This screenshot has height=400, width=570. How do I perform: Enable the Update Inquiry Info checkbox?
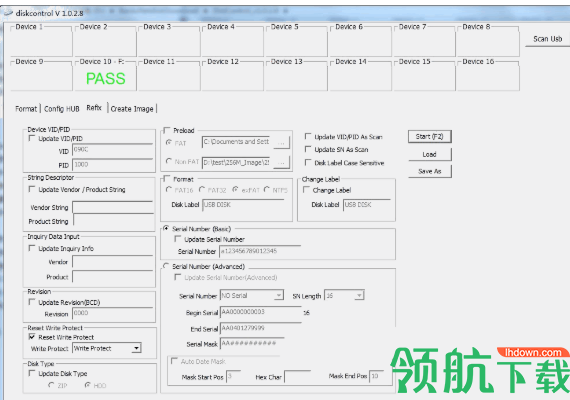(x=32, y=248)
